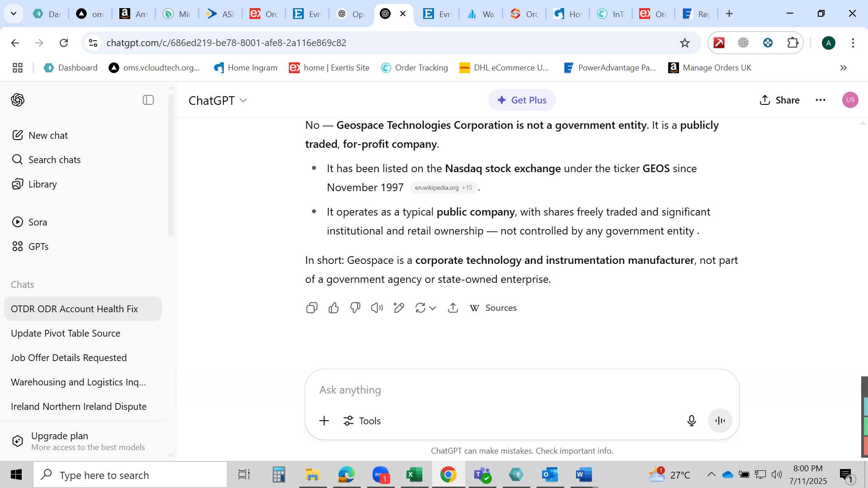868x488 pixels.
Task: Close the current ChatGPT tab
Action: click(x=403, y=14)
